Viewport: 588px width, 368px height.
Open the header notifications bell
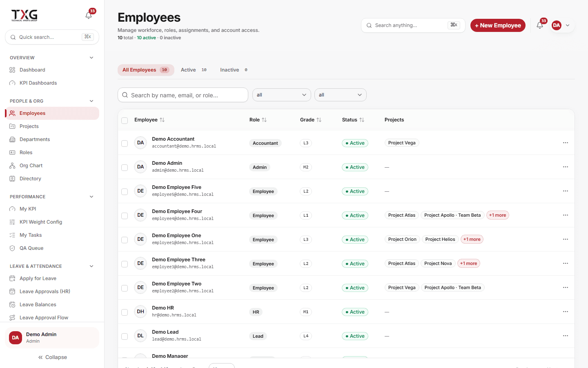[x=540, y=25]
